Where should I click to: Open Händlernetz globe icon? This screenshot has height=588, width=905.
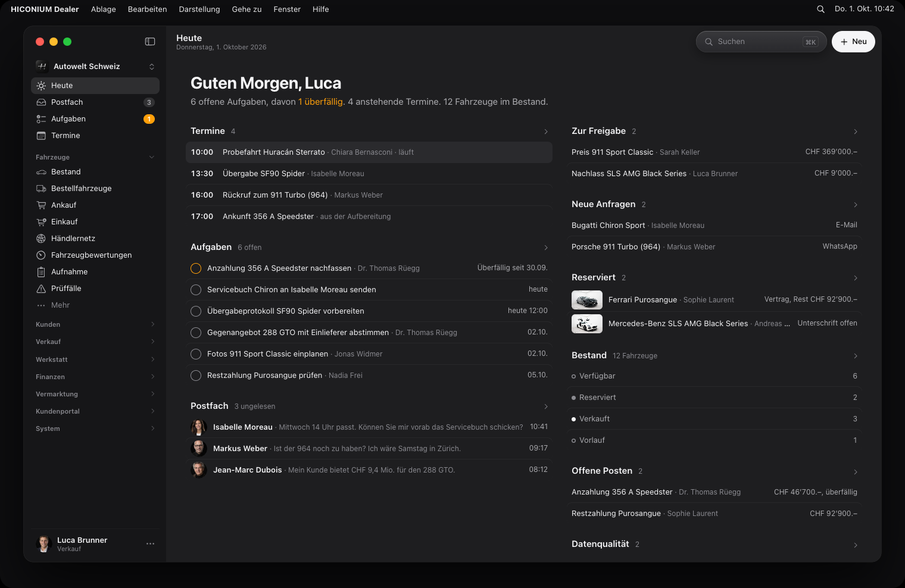41,239
